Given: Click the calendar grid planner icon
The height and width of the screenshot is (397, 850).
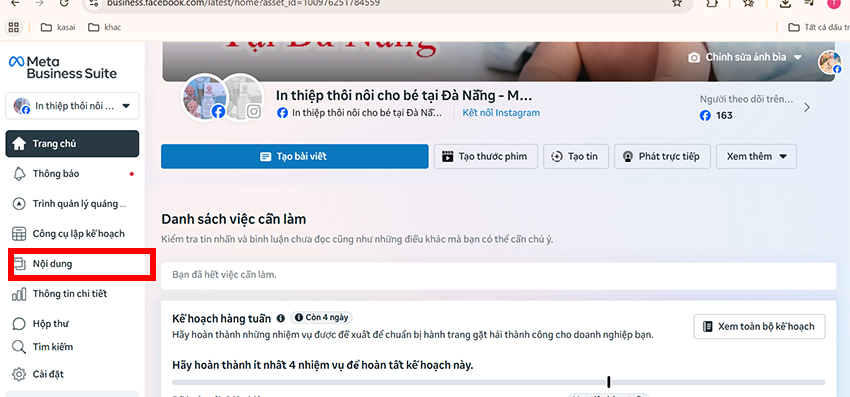Looking at the screenshot, I should coord(19,234).
